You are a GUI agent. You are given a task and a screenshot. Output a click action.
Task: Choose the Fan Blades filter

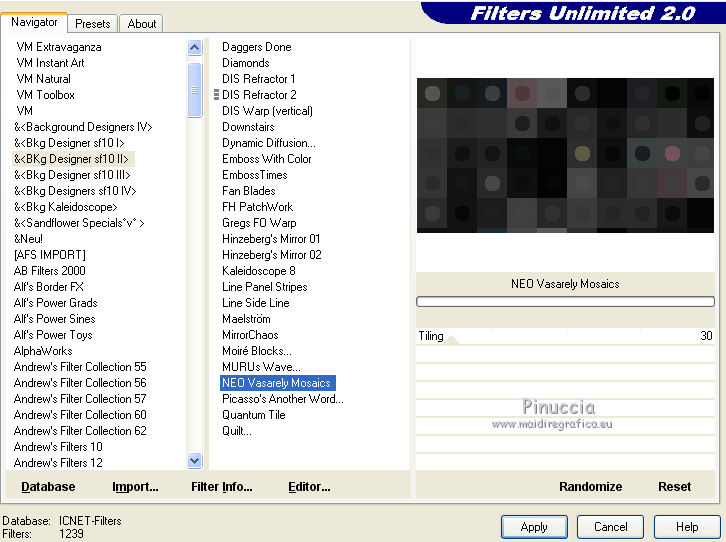point(249,191)
